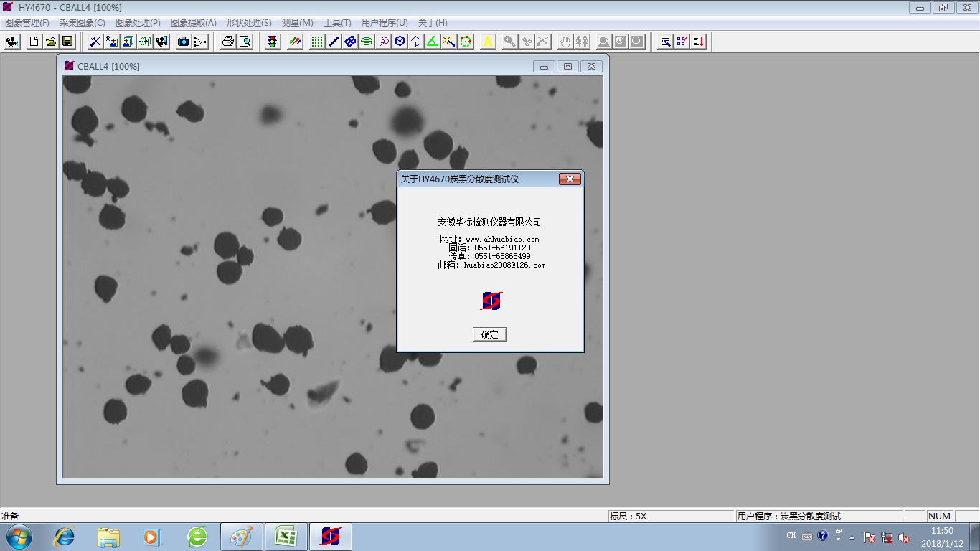
Task: Click the new blank document icon
Action: [34, 42]
